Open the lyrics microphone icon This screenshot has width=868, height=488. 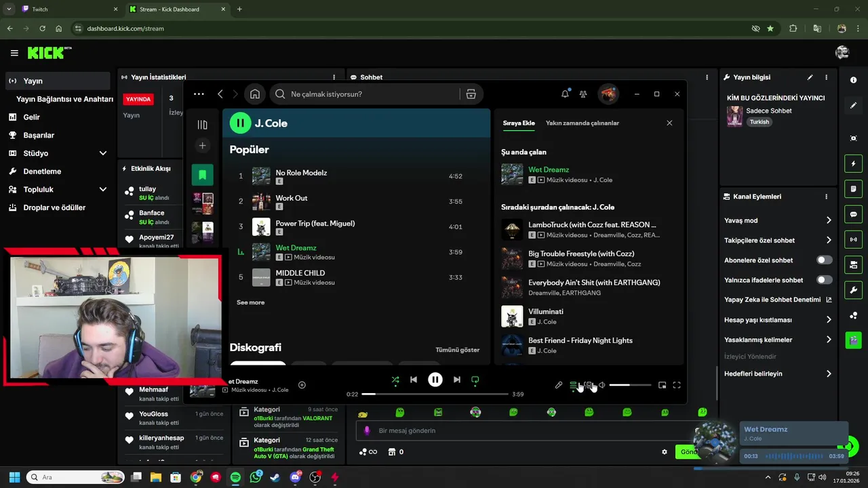click(x=559, y=385)
